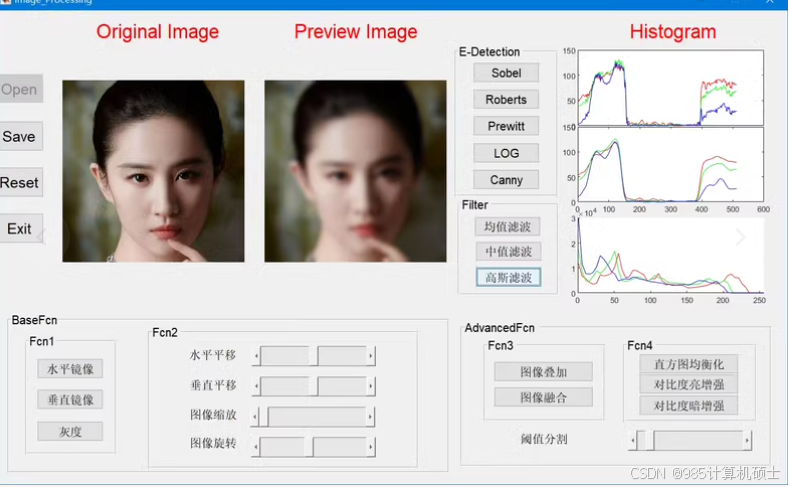This screenshot has height=487, width=791.
Task: Click the Original Image portrait
Action: click(153, 171)
